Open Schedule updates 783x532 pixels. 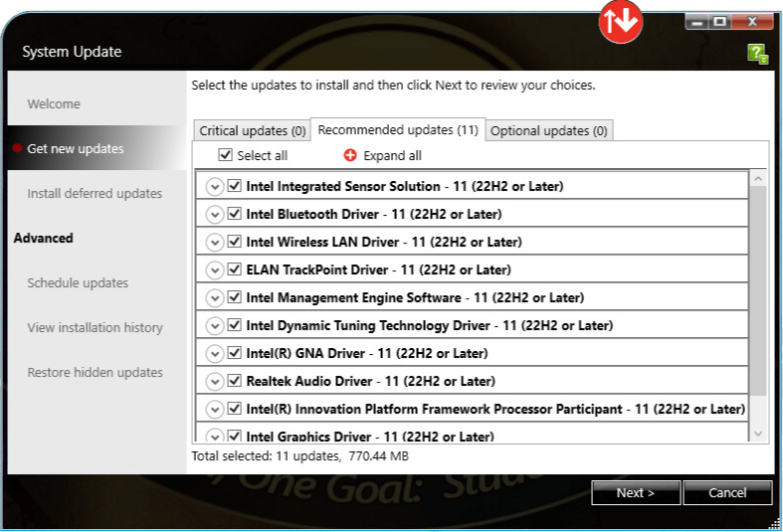tap(78, 282)
